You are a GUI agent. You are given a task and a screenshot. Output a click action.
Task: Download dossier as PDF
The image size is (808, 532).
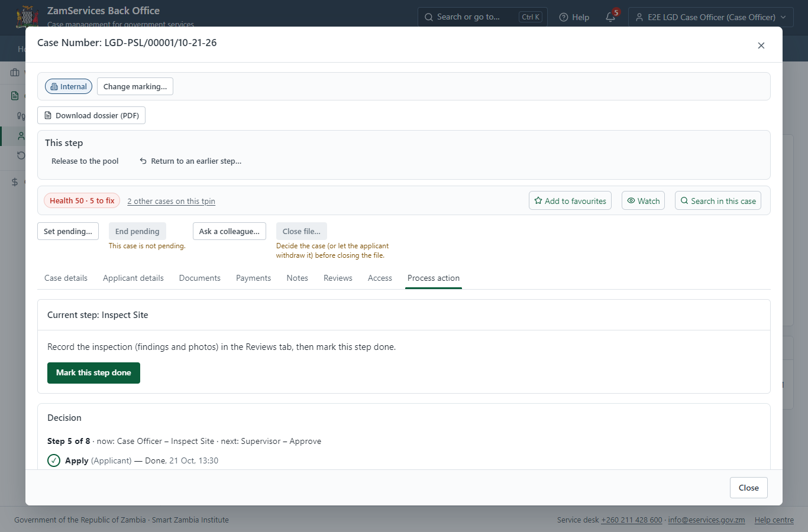[91, 115]
